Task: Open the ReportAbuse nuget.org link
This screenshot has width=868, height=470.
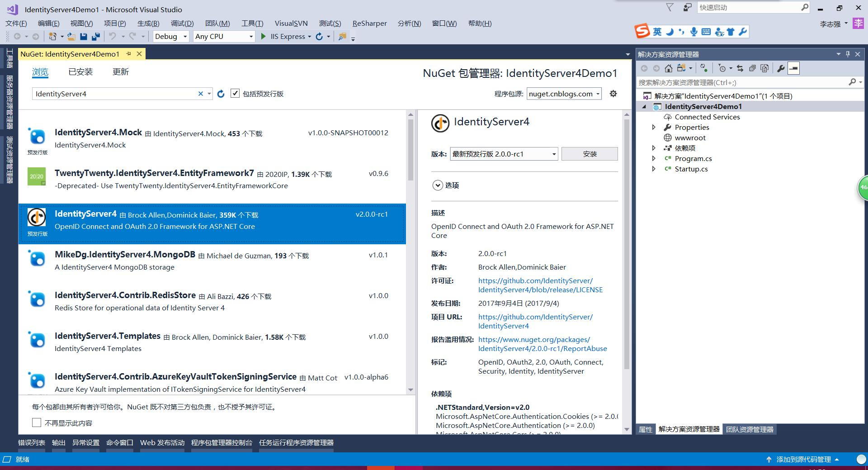Action: [x=542, y=344]
